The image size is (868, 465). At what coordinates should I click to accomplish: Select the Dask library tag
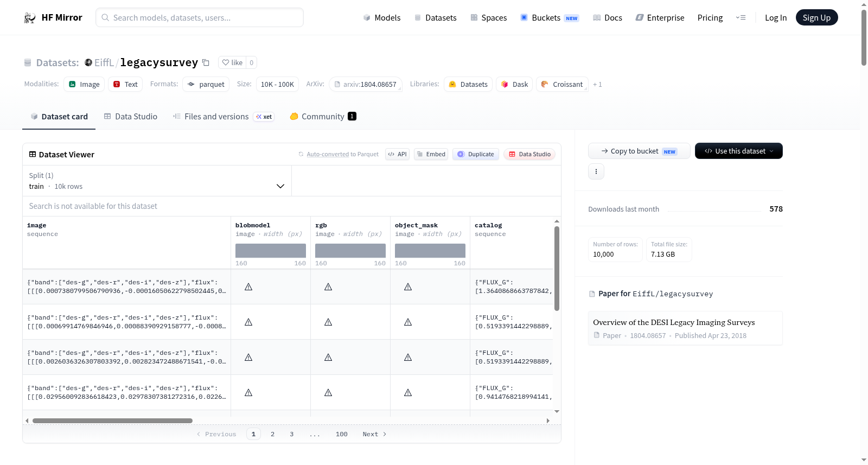[514, 84]
